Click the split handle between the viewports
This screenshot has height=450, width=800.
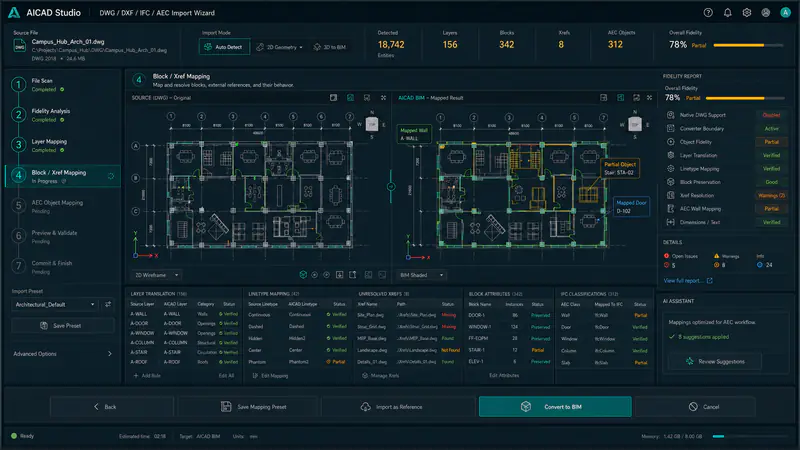click(391, 187)
